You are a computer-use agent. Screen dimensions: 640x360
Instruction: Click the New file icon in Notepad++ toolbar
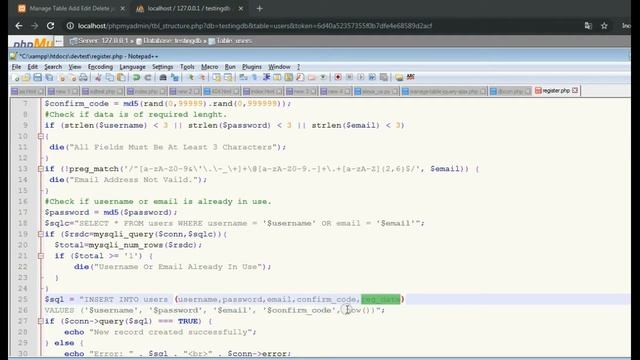[16, 77]
